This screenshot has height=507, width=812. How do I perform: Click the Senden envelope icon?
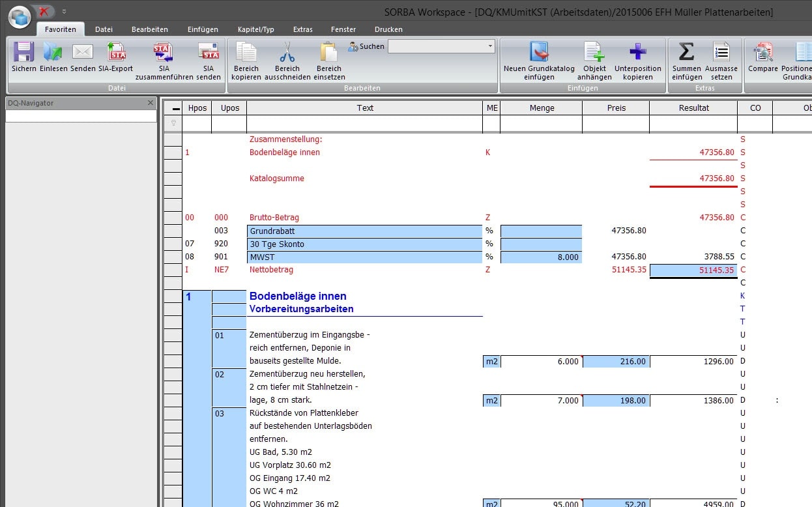[82, 52]
